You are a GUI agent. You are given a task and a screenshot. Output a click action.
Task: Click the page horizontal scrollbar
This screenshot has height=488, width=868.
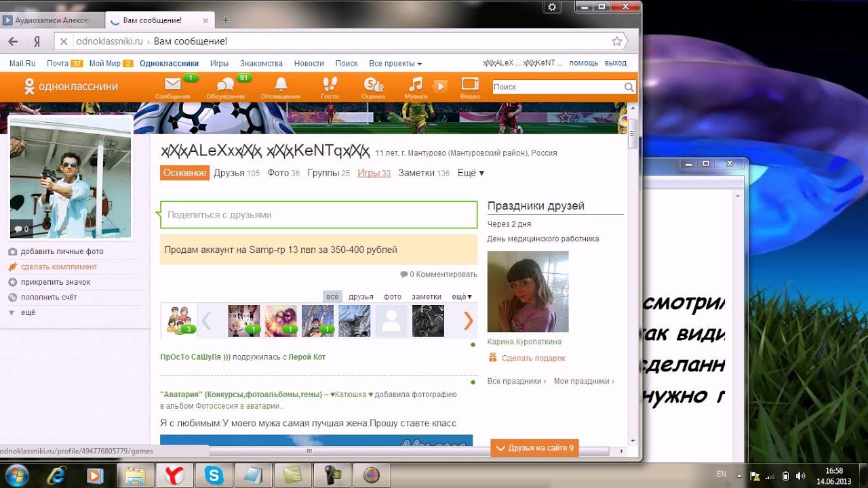tap(309, 451)
